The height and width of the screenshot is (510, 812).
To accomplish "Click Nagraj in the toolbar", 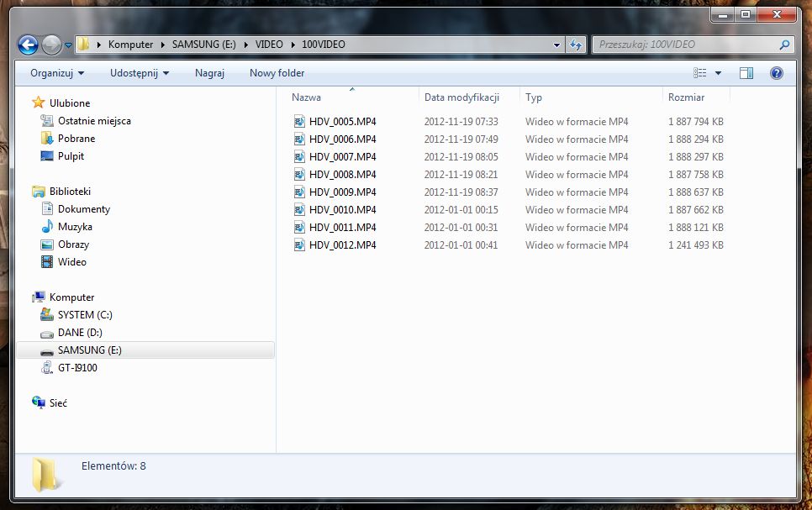I will pos(209,73).
